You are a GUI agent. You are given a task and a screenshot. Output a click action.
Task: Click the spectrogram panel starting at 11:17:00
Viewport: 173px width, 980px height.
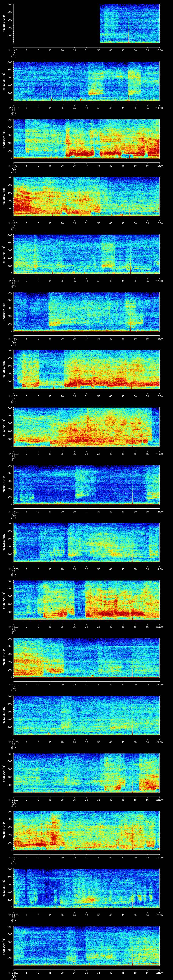point(87,485)
